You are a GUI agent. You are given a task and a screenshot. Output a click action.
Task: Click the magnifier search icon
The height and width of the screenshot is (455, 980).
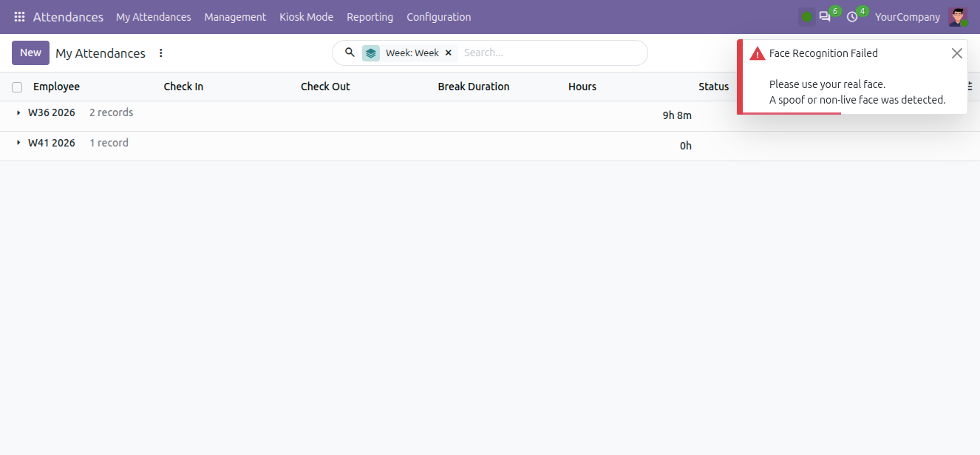(350, 53)
